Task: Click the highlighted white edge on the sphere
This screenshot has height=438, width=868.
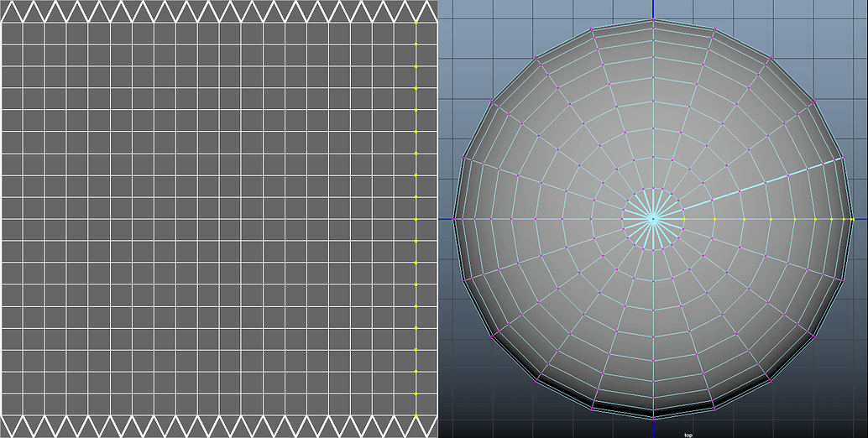Action: 764,184
